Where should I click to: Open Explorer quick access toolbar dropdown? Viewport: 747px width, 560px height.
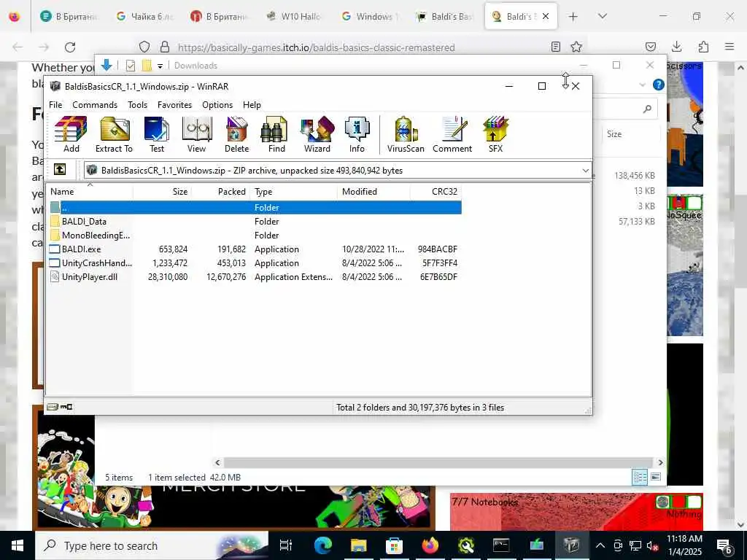click(x=160, y=66)
